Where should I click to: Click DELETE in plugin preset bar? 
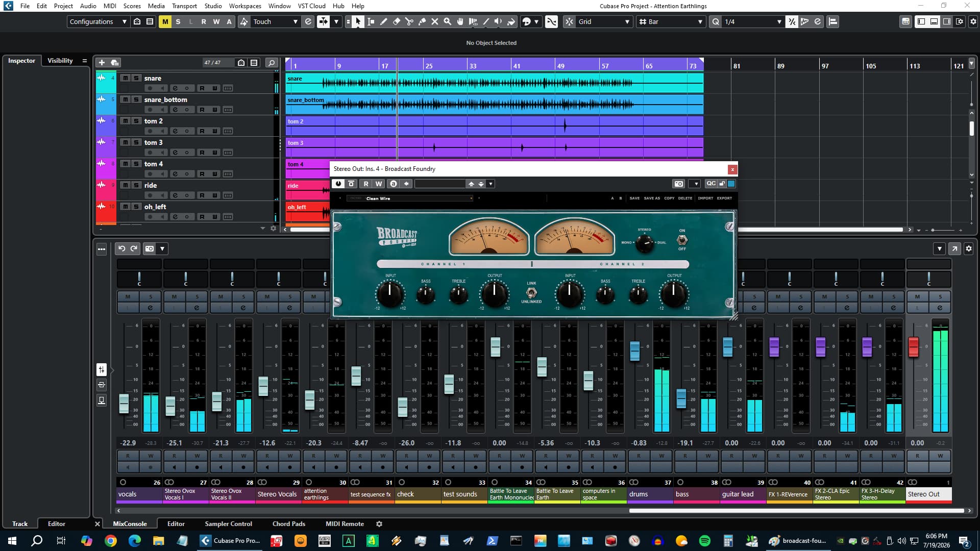685,198
